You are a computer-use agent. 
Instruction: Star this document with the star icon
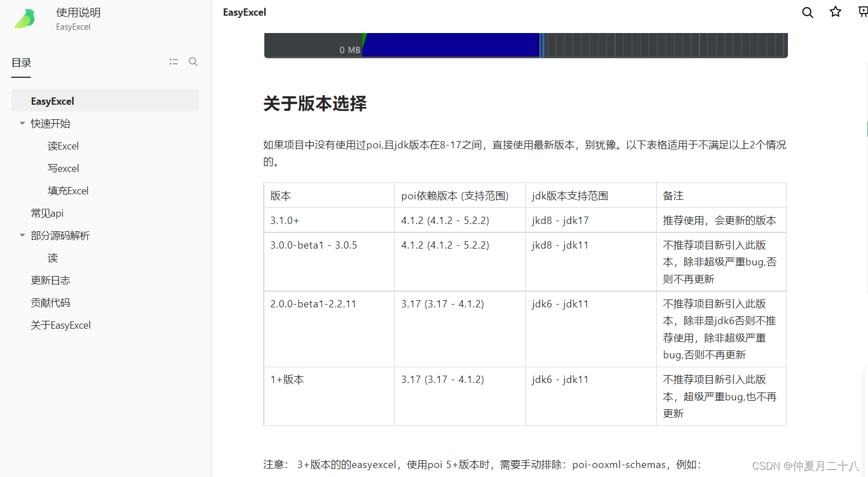(x=836, y=12)
